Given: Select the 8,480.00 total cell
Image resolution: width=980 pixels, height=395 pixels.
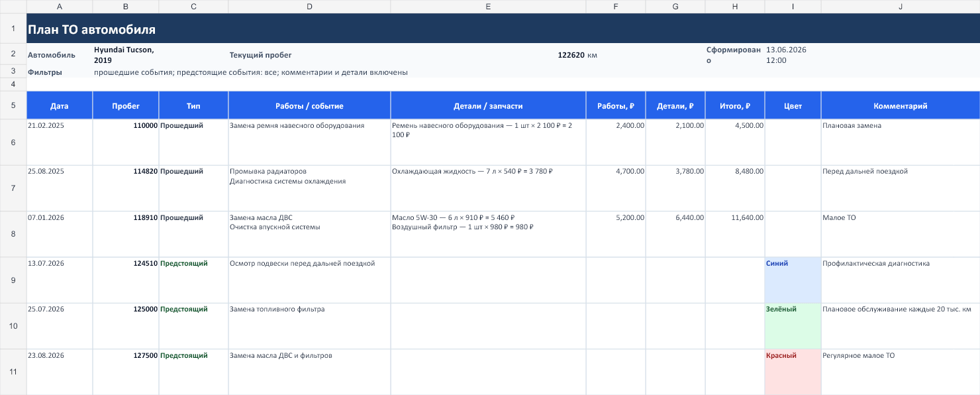Looking at the screenshot, I should click(735, 188).
